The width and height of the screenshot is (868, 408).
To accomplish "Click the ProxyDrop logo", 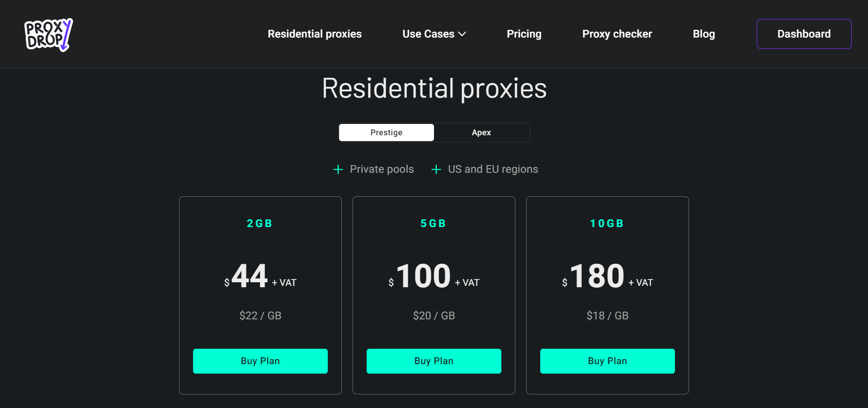I will point(48,35).
